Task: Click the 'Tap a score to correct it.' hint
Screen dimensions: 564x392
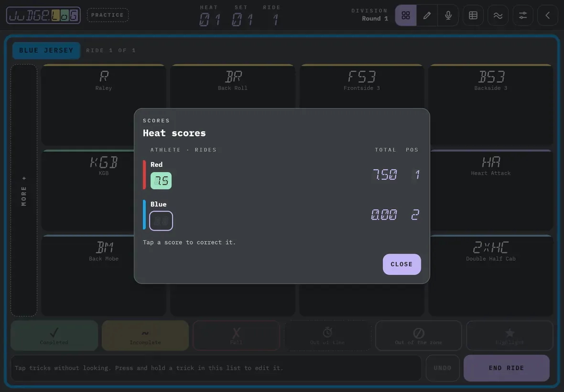Action: click(189, 242)
